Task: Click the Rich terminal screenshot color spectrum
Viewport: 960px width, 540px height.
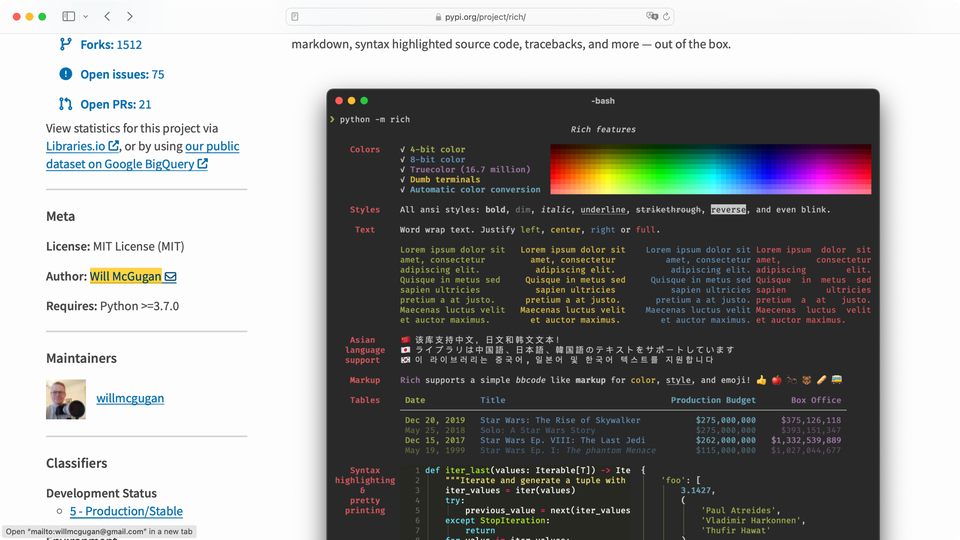Action: (710, 169)
